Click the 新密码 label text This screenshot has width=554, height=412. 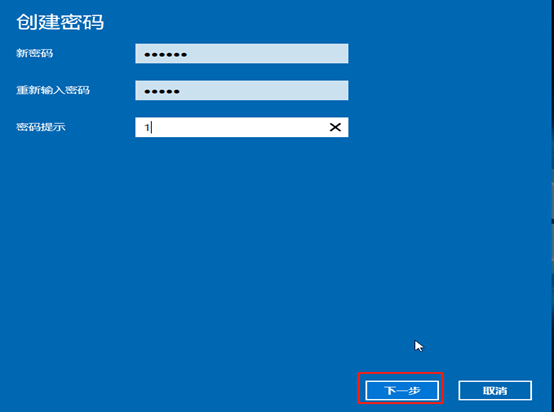(x=35, y=53)
